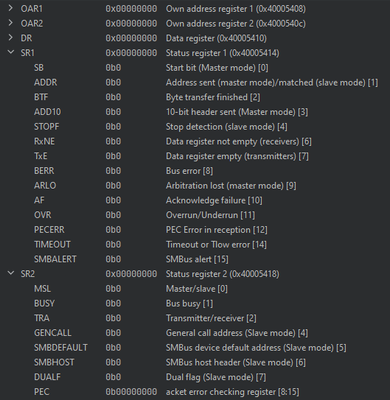
Task: Select RxNE value 0b0
Action: pyautogui.click(x=113, y=141)
